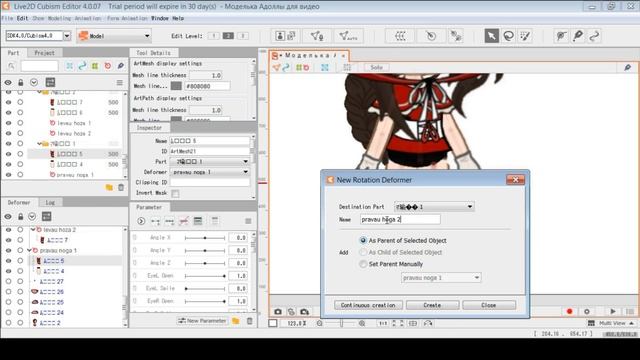The height and width of the screenshot is (360, 640).
Task: Open the Model workspace dropdown
Action: point(114,36)
